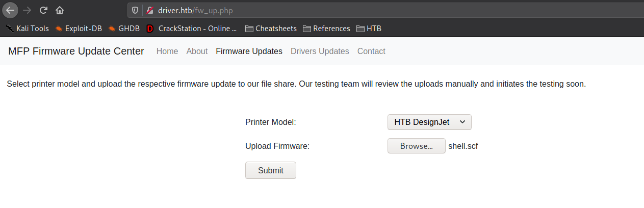Click the browser back arrow button
Viewport: 644px width, 208px height.
point(11,10)
